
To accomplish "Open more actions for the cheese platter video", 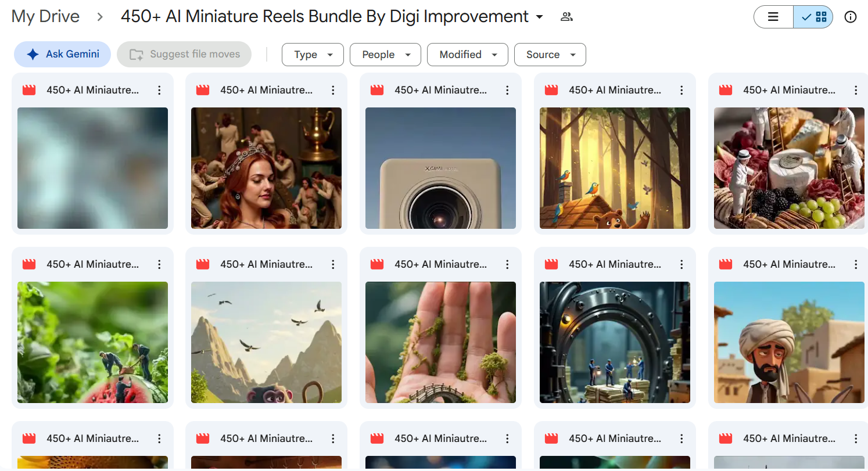I will [856, 90].
